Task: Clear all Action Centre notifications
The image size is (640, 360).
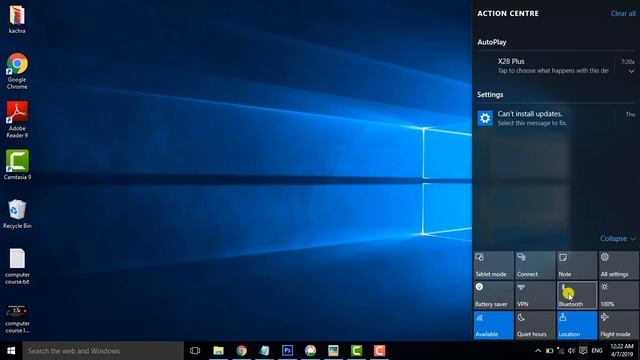Action: click(x=623, y=13)
